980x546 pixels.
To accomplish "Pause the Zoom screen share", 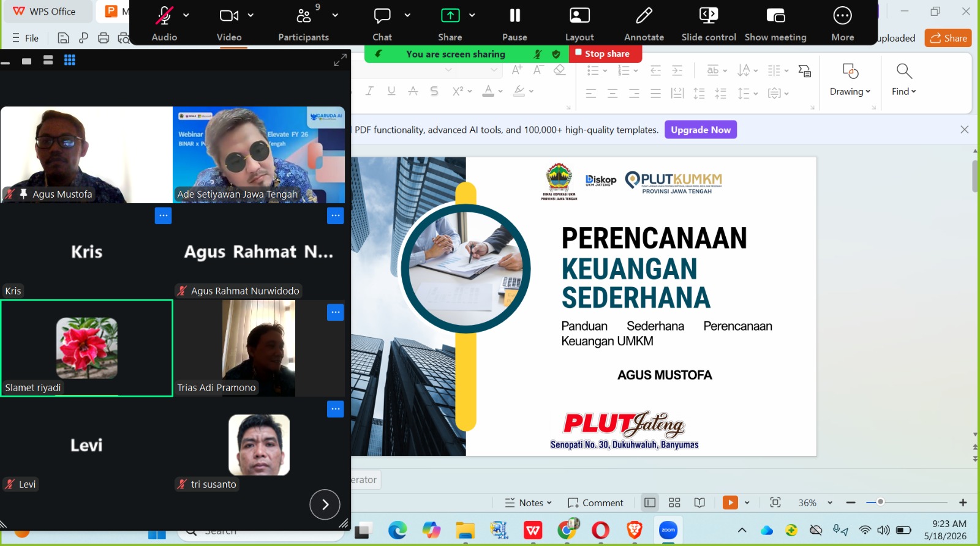I will (x=514, y=23).
